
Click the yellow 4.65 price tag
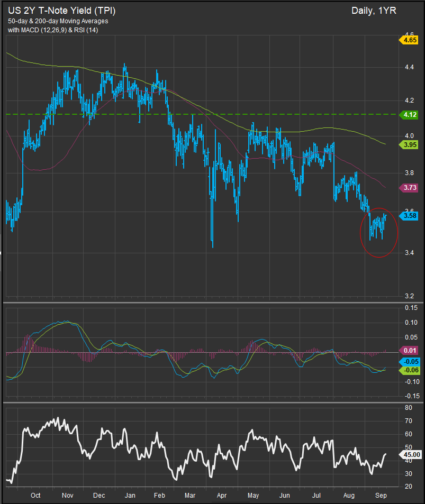[409, 40]
